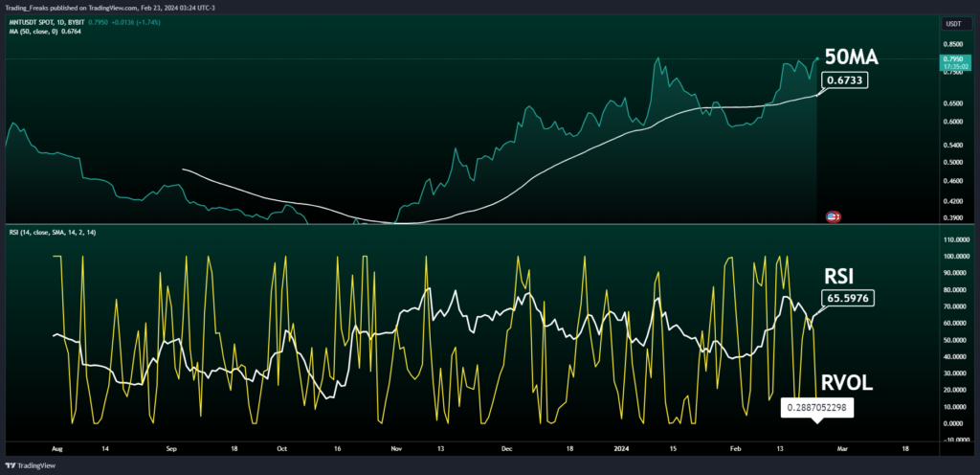Click the Feb label on the time axis

point(736,449)
